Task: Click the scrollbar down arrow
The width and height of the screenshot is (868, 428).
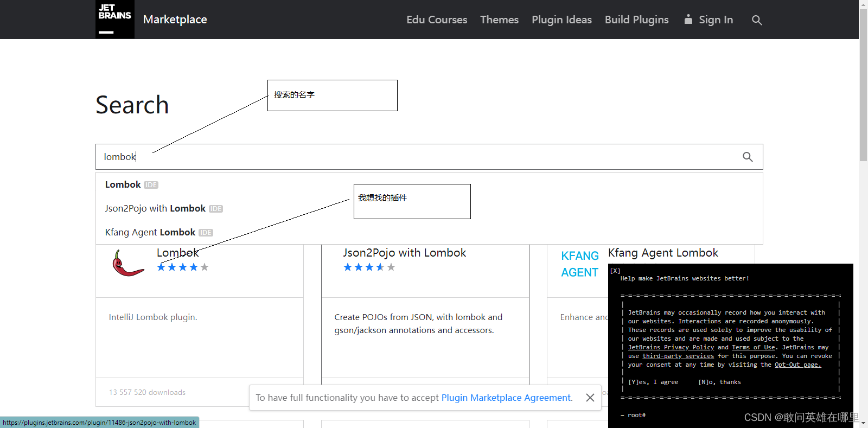Action: pos(863,424)
